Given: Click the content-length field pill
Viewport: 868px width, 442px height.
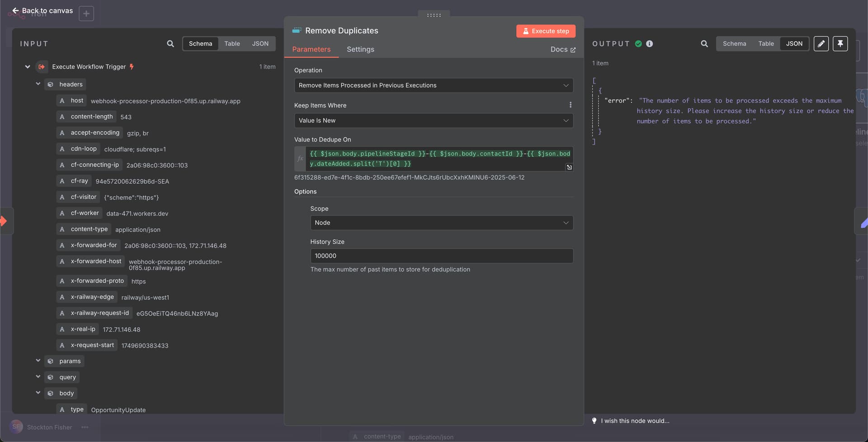Looking at the screenshot, I should point(86,117).
